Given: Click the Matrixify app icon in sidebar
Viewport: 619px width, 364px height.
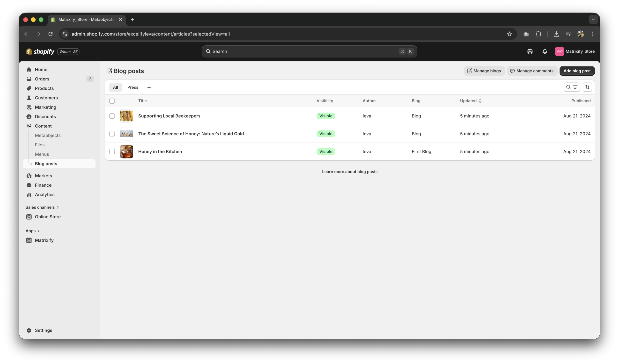Looking at the screenshot, I should pos(29,240).
